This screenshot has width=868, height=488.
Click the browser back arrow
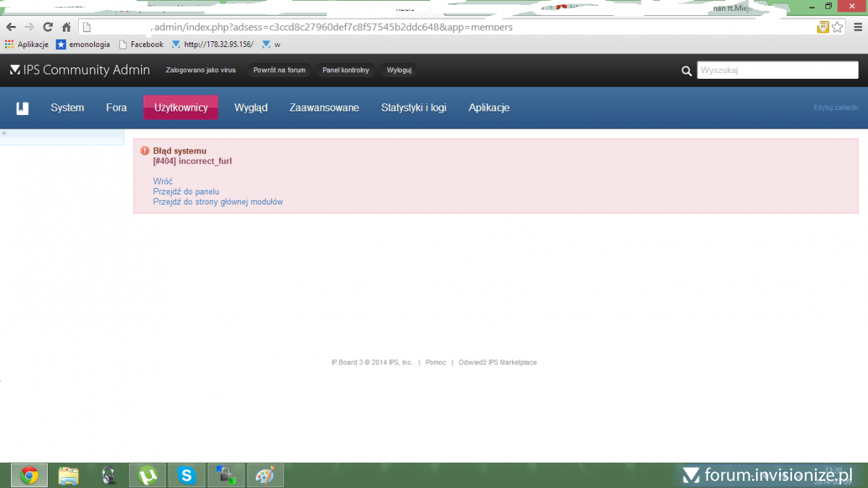pyautogui.click(x=11, y=27)
